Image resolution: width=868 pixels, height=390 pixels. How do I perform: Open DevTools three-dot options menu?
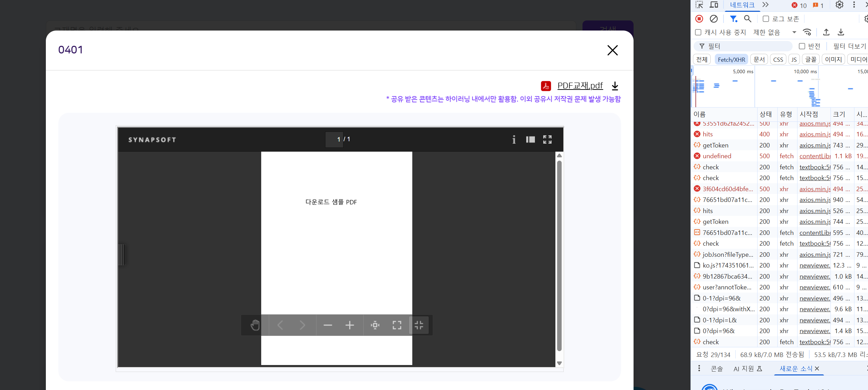coord(854,5)
